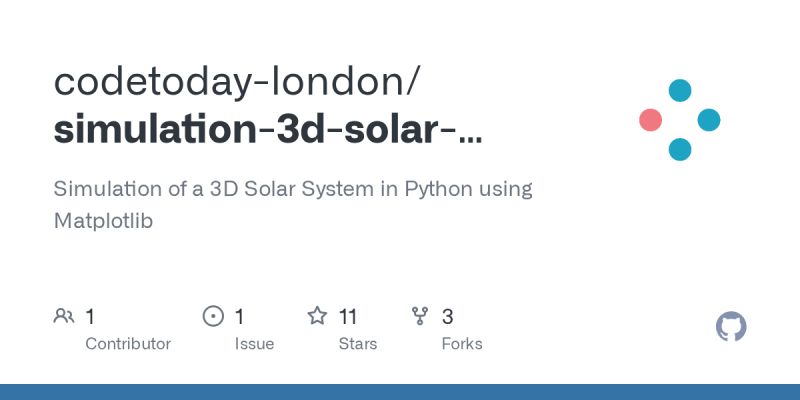The width and height of the screenshot is (800, 400).
Task: Click the star icon
Action: click(317, 317)
